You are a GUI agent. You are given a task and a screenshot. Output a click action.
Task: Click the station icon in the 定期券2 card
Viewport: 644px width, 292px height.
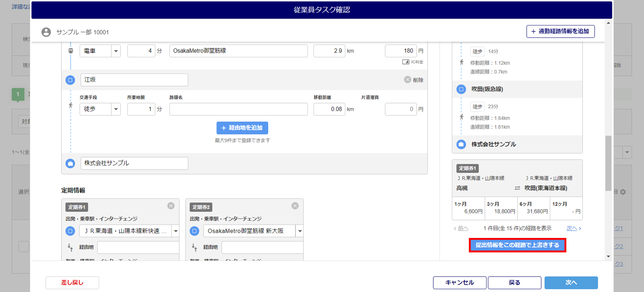[x=194, y=231]
